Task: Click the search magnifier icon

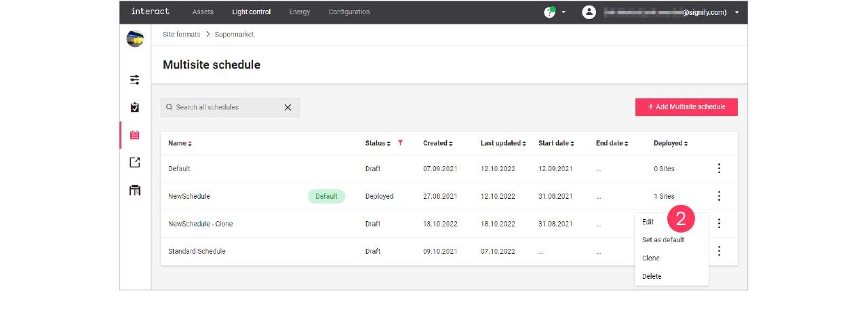Action: pos(170,107)
